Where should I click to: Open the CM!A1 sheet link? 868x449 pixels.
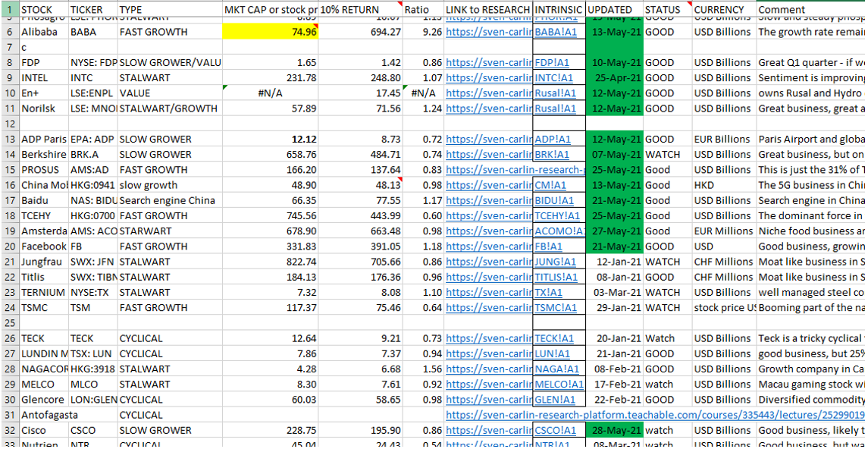coord(551,185)
